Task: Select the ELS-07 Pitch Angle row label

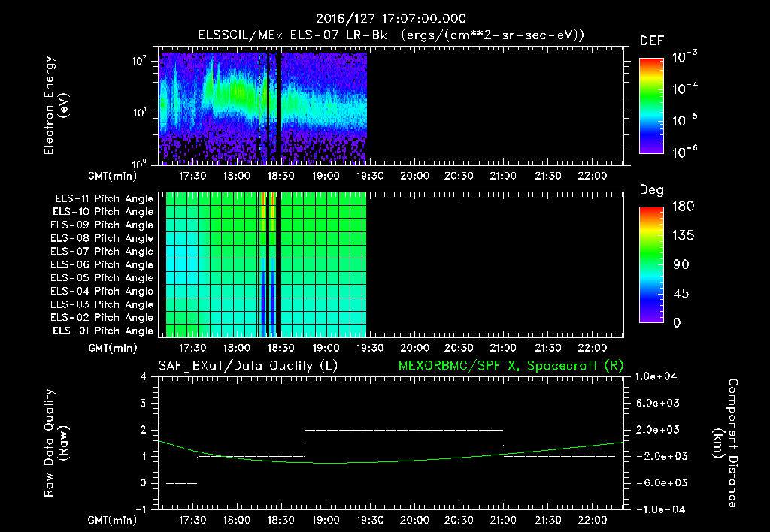Action: 102,251
